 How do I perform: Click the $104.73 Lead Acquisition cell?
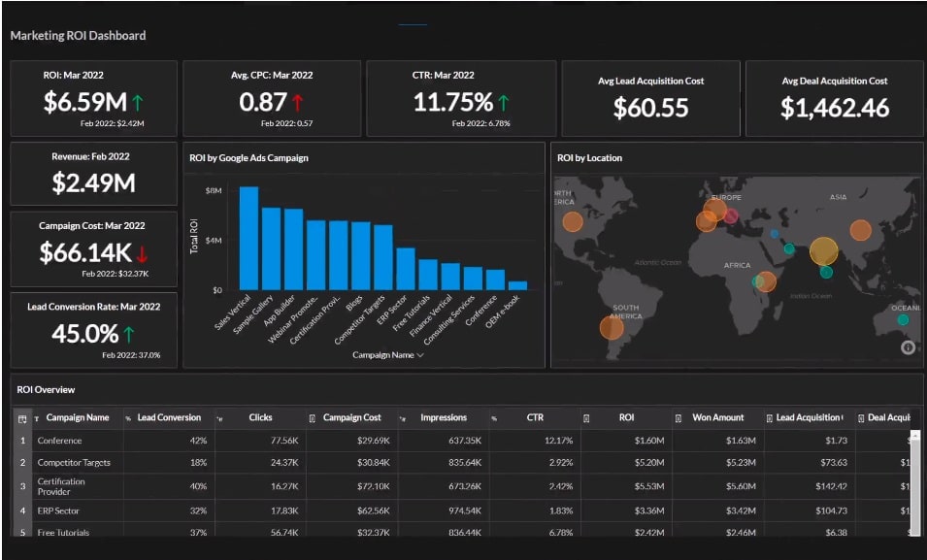tap(831, 511)
